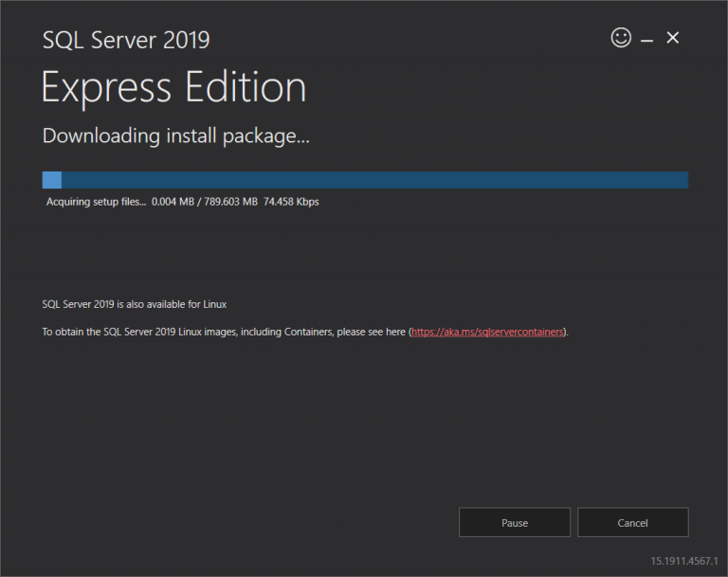This screenshot has height=577, width=728.
Task: Click the 74.458 Kbps download speed text
Action: (x=291, y=202)
